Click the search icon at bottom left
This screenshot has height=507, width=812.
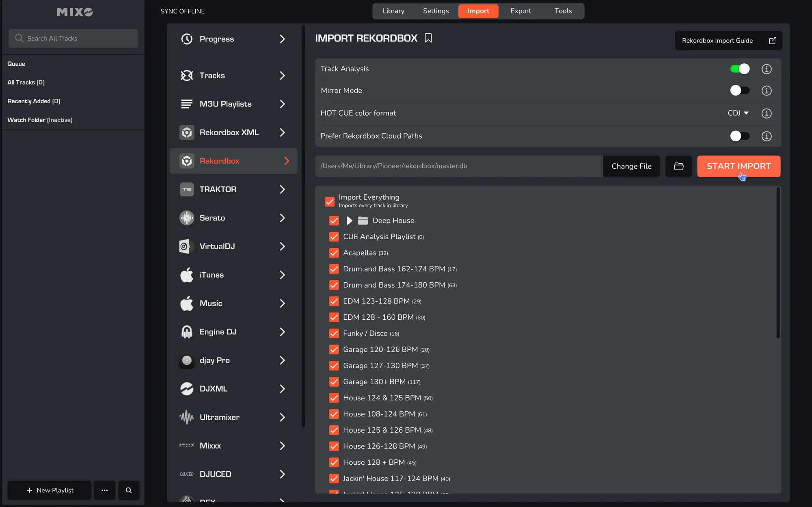pyautogui.click(x=129, y=490)
